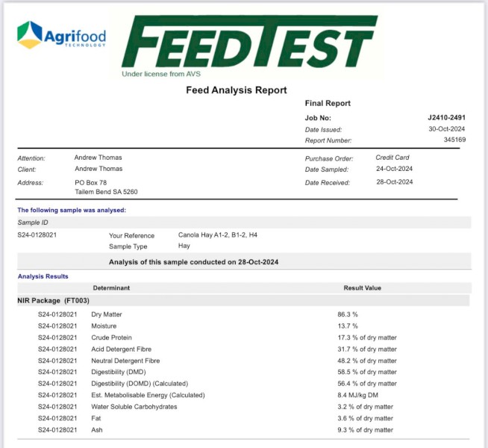Select Acid Detergent Fibre result 31.7 %
Viewport: 488px width, 448px height.
367,349
